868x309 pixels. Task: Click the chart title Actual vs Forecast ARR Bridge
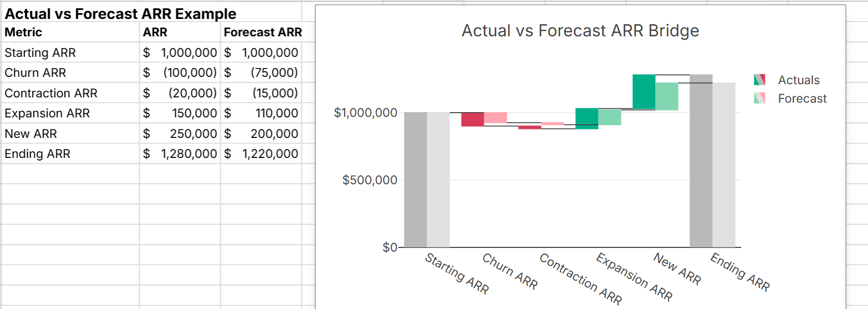[580, 31]
